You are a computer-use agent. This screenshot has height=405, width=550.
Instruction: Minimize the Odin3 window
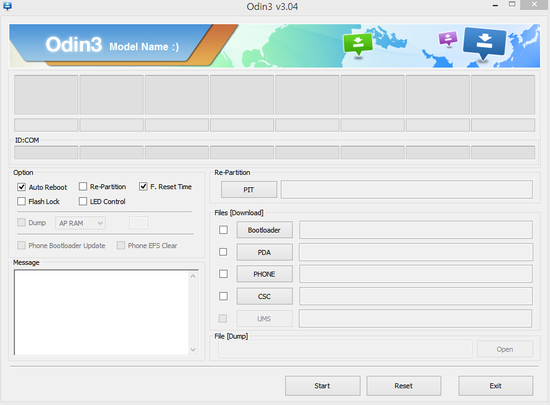click(495, 5)
